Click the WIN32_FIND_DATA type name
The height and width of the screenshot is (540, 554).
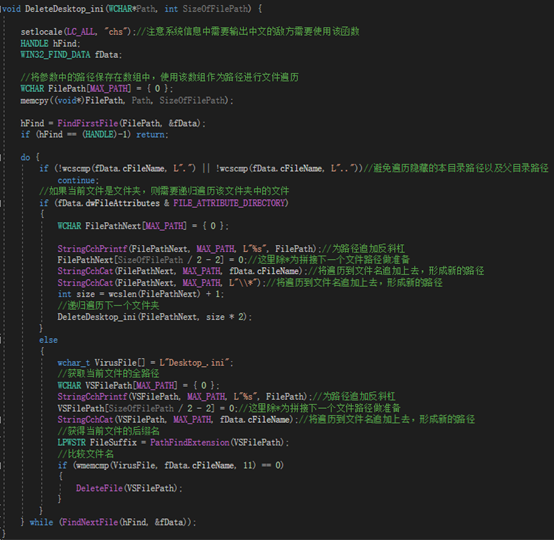(55, 55)
